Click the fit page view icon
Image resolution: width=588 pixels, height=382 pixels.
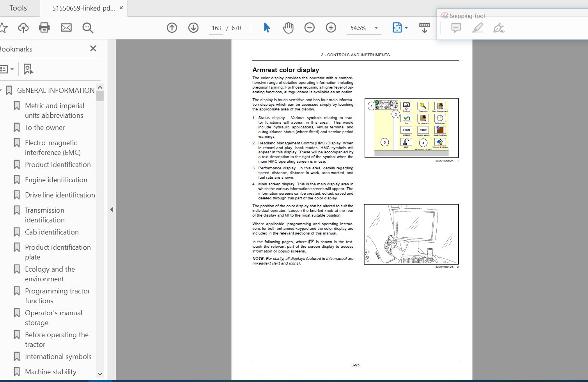point(397,28)
